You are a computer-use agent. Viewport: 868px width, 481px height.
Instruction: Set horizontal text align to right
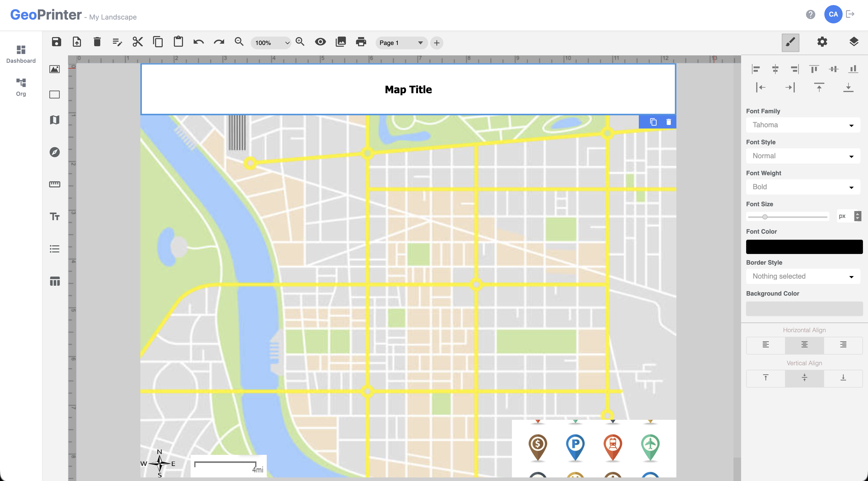[843, 345]
